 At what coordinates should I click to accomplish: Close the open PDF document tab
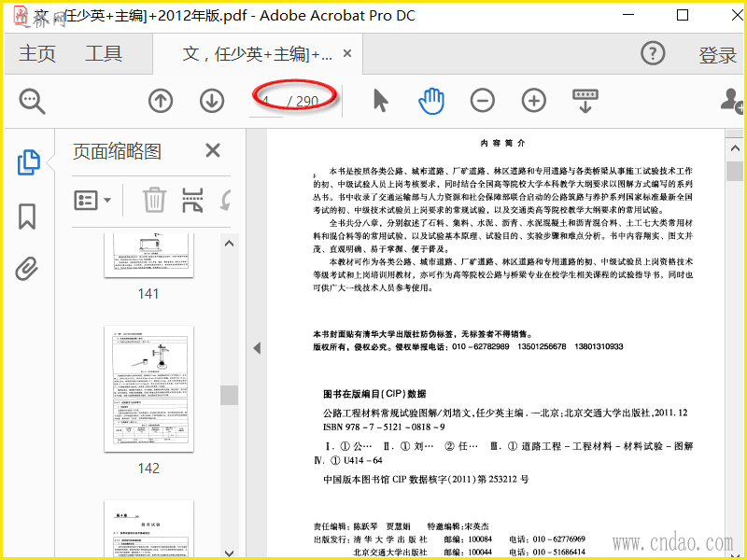[x=347, y=53]
